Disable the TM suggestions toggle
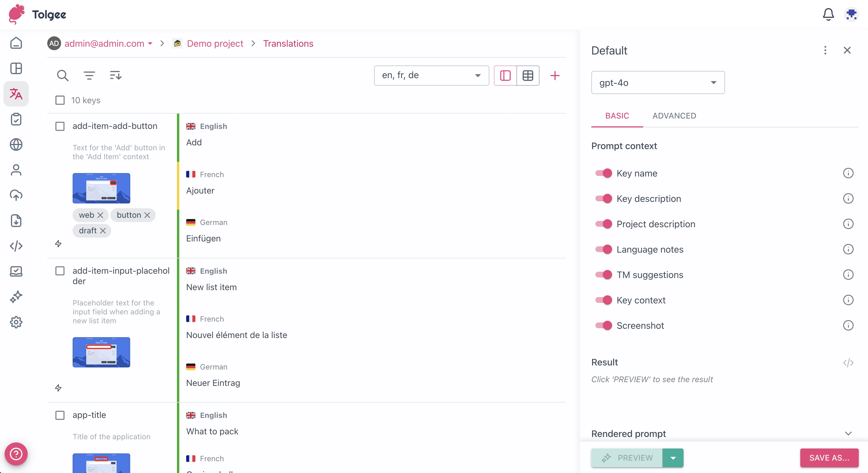The image size is (868, 473). (603, 275)
